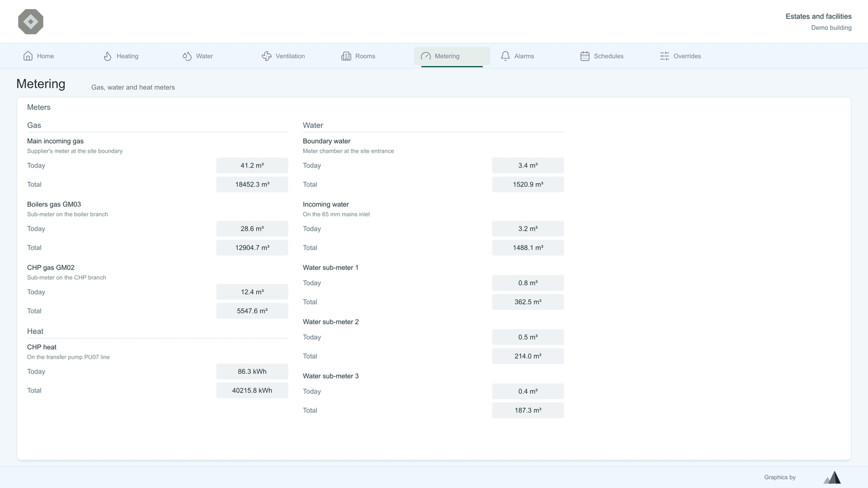Click the CHP heat meter name
This screenshot has width=868, height=488.
[x=42, y=347]
